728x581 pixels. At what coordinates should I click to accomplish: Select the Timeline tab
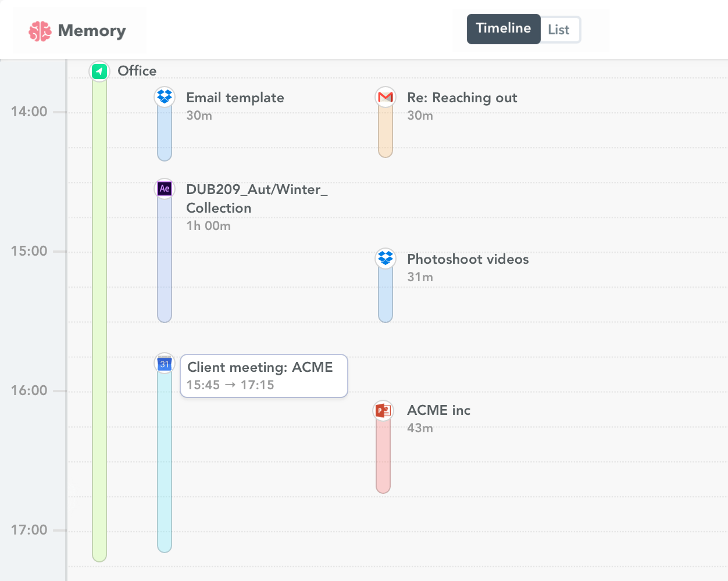click(503, 28)
